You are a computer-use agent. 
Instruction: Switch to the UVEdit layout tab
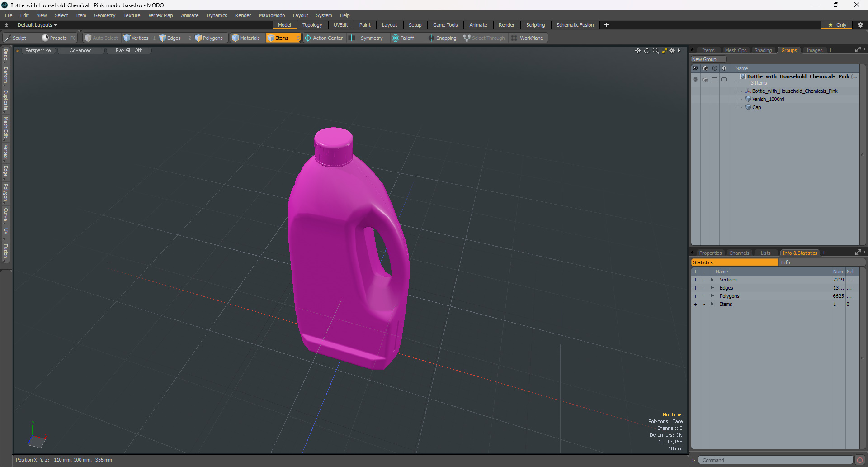340,25
